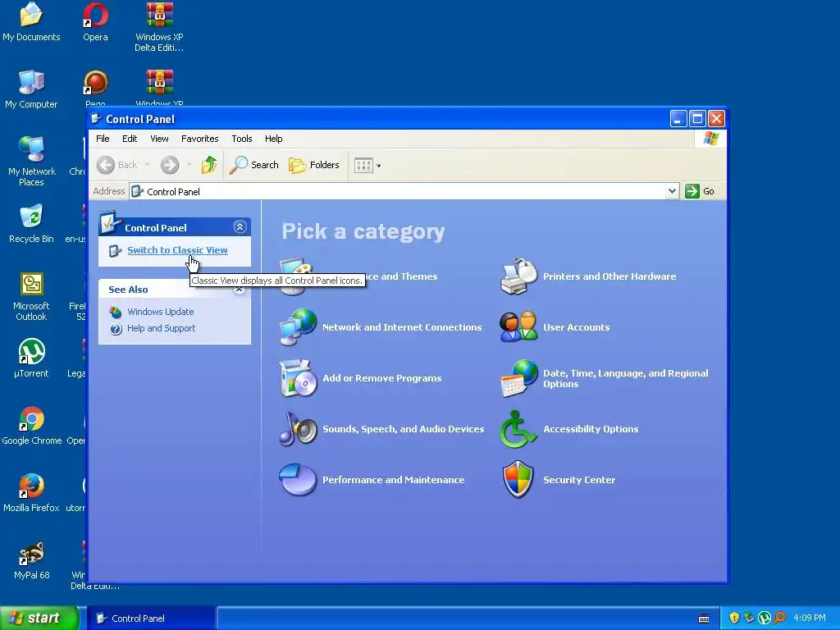
Task: Select the µTorrent desktop shortcut
Action: tap(31, 358)
